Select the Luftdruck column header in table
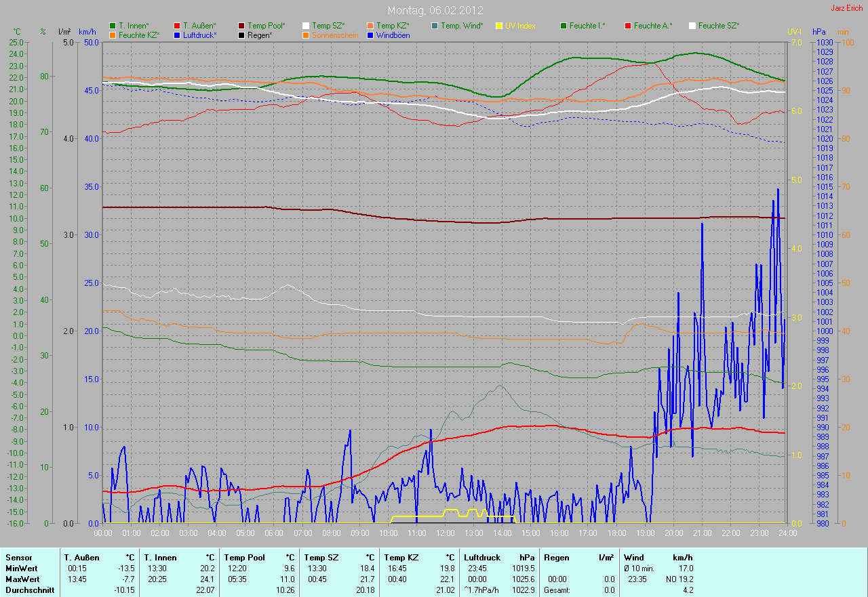 pyautogui.click(x=481, y=557)
